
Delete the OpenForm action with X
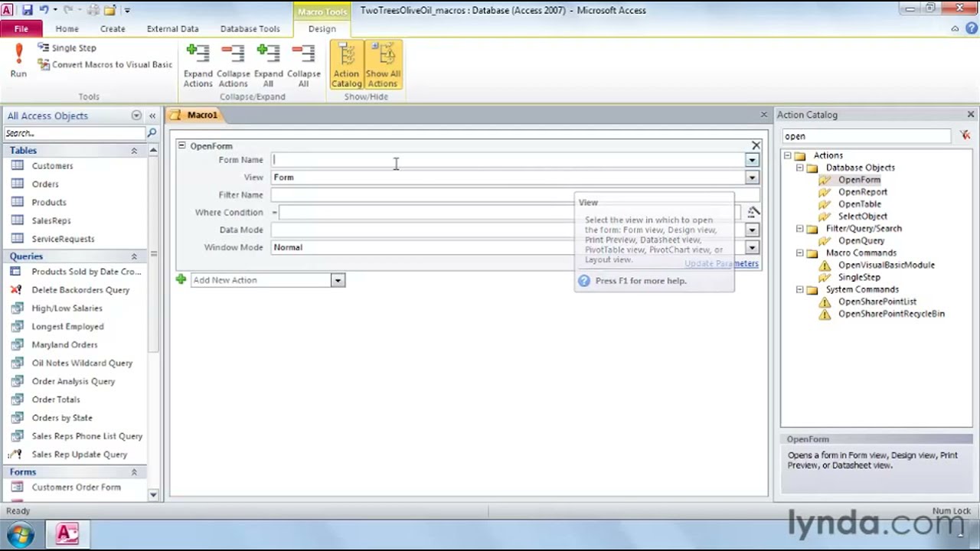pyautogui.click(x=756, y=145)
